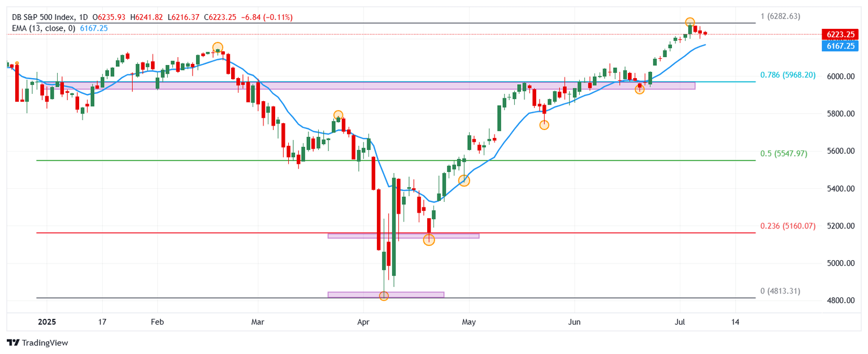This screenshot has height=354, width=868.
Task: Click the orange circle at the April low
Action: tap(384, 296)
